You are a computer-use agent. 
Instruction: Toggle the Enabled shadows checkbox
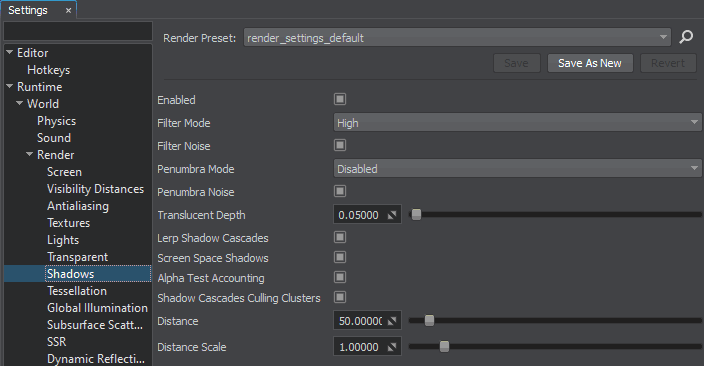pos(340,99)
